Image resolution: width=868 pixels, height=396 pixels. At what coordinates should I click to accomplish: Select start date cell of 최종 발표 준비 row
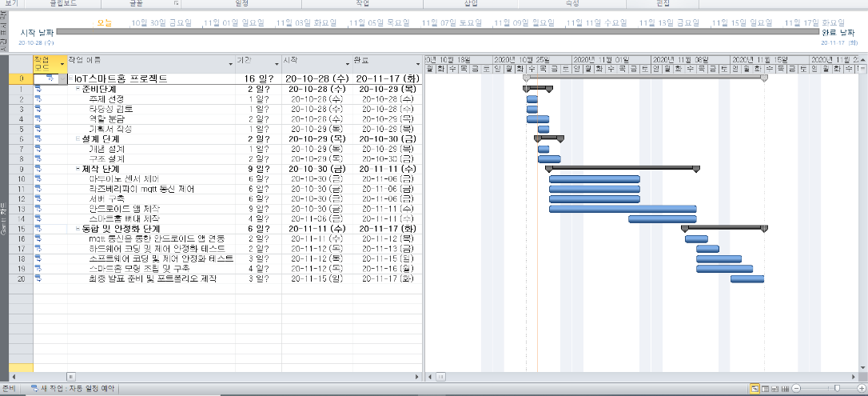(x=317, y=278)
